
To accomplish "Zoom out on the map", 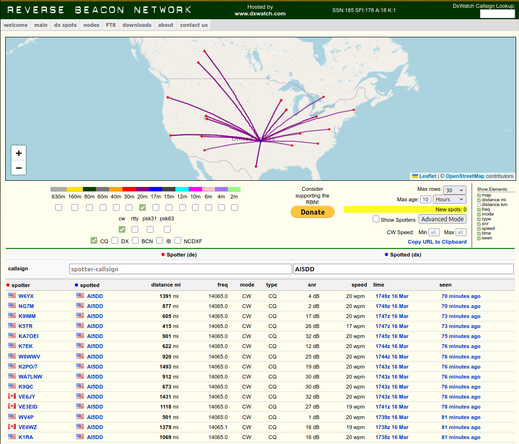I will (x=19, y=168).
